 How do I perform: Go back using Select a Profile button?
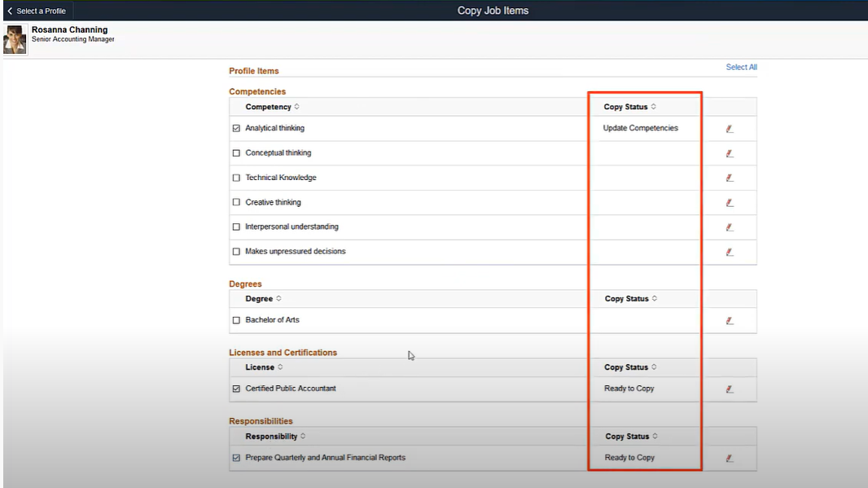click(37, 11)
